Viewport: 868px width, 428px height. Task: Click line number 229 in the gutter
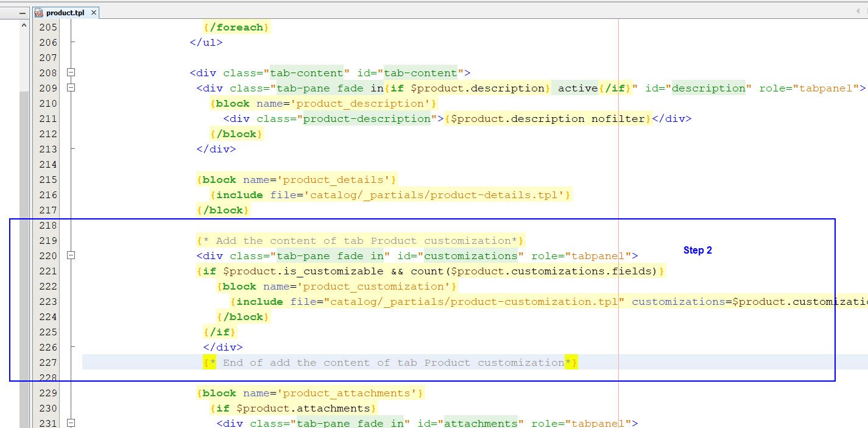(48, 393)
